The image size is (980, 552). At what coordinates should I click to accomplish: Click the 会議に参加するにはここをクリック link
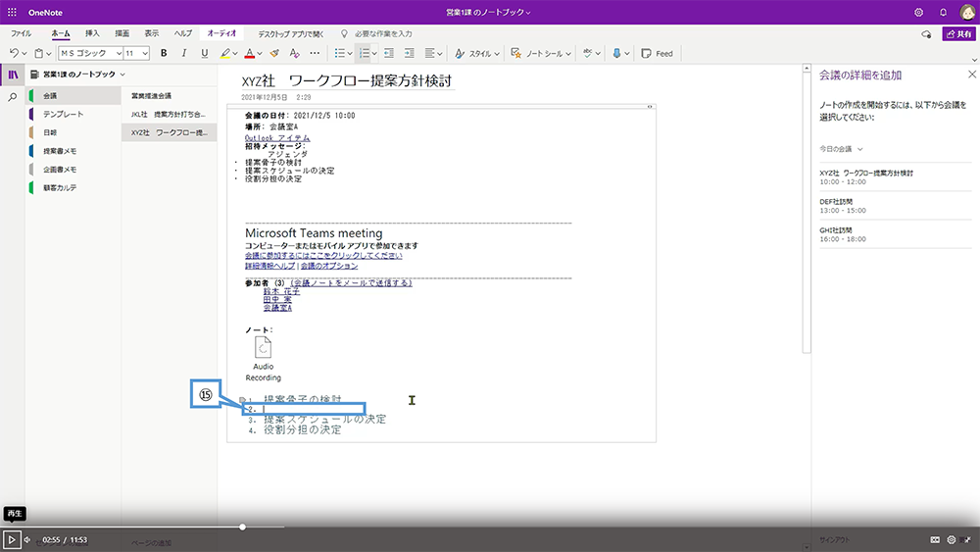[323, 256]
